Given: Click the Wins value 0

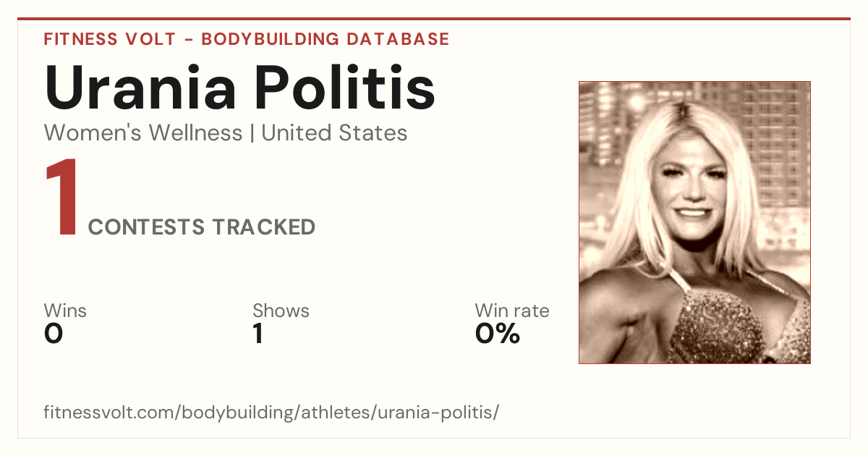Looking at the screenshot, I should (x=54, y=334).
